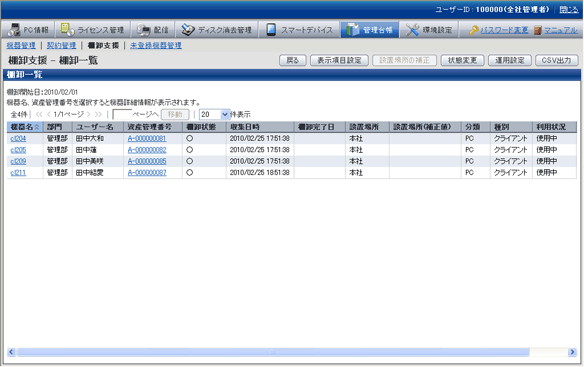
Task: Open the 配信 distribution tab icon
Action: [143, 30]
